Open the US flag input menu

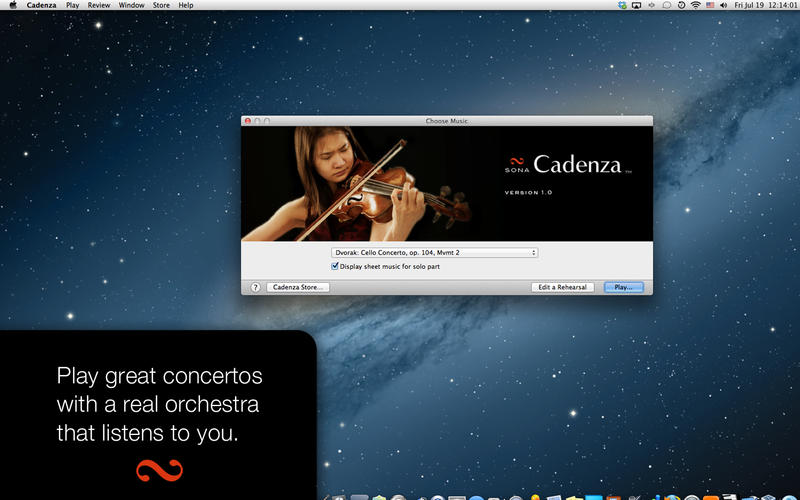710,5
